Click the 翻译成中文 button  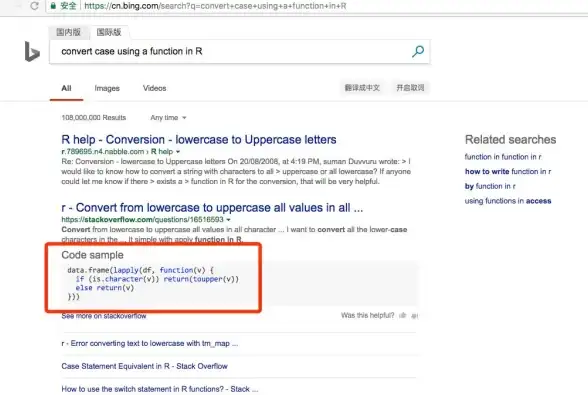(362, 88)
